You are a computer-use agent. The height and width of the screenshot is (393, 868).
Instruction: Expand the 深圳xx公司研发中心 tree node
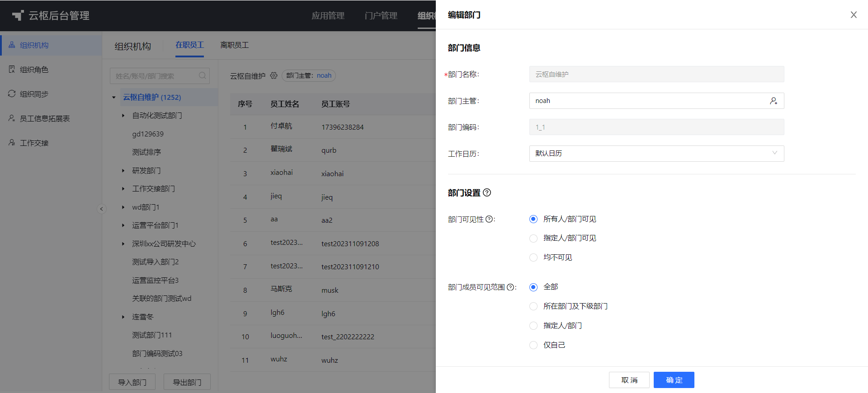click(123, 243)
